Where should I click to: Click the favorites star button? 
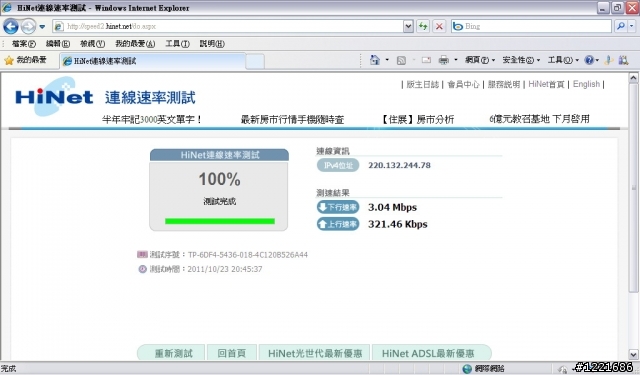[25, 60]
